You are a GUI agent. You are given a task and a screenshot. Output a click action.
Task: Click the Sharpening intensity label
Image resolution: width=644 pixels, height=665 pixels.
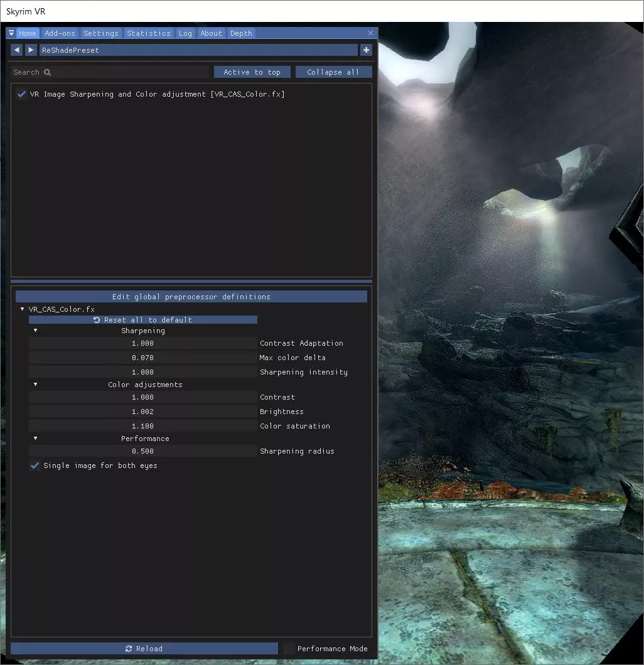304,372
